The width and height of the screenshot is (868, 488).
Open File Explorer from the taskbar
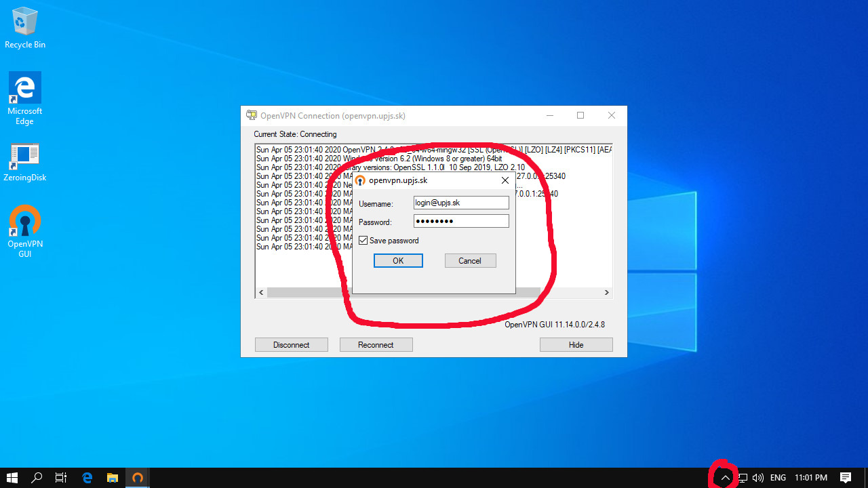pos(113,478)
